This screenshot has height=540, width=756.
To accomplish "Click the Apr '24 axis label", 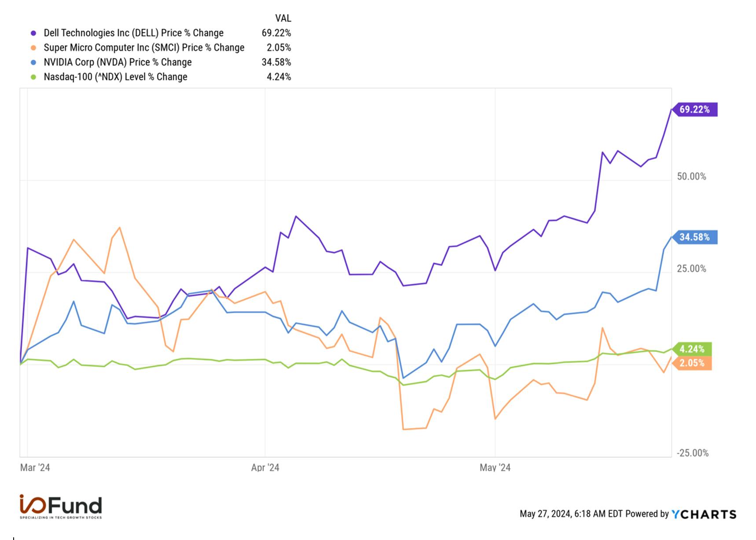I will (x=265, y=467).
